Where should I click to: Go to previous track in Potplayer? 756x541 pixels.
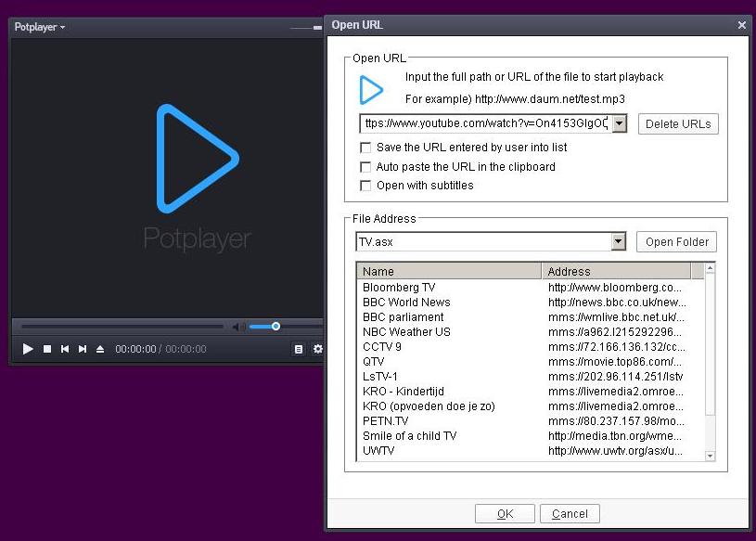[65, 349]
